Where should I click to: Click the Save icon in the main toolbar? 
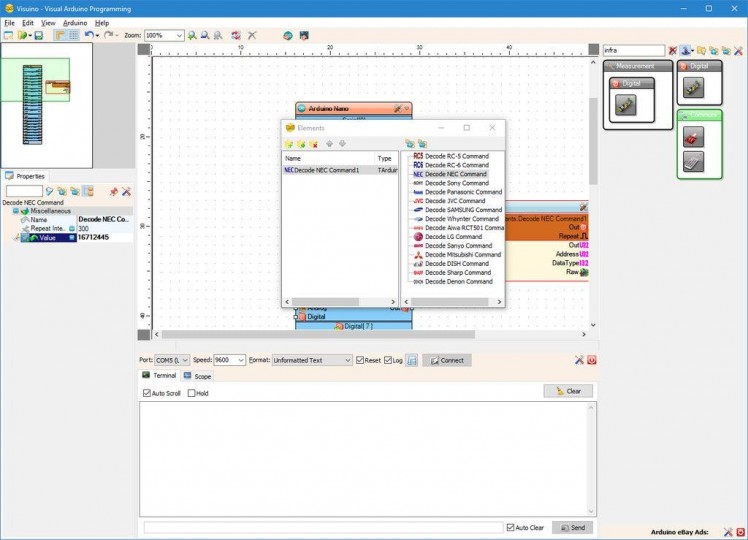39,35
